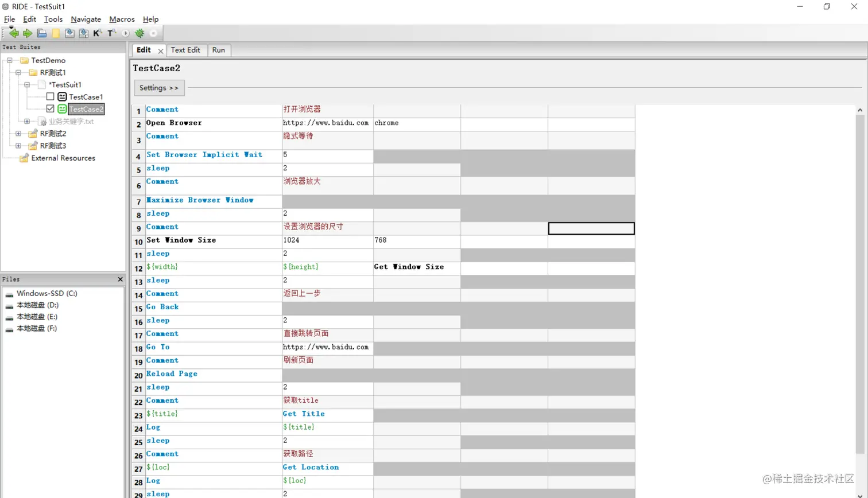The image size is (868, 498).
Task: Click the Save All toolbar icon
Action: 84,33
